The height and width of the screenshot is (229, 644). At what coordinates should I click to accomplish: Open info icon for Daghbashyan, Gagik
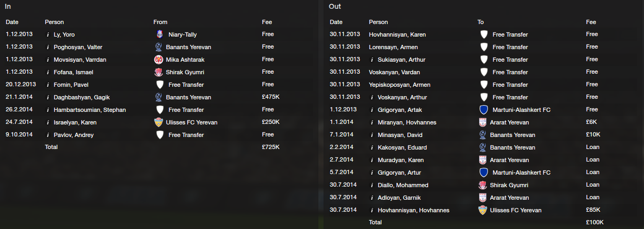pyautogui.click(x=47, y=97)
